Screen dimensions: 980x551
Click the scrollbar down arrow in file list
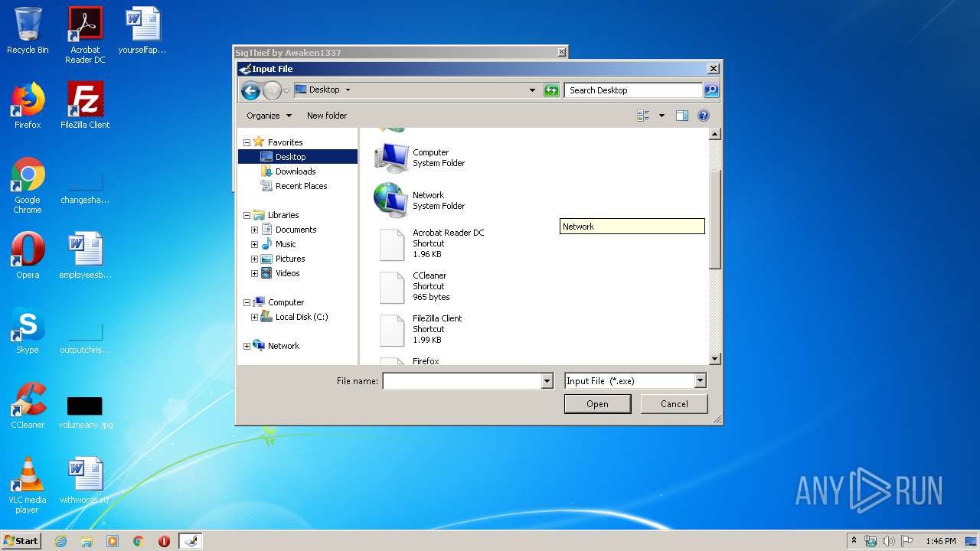[x=715, y=359]
